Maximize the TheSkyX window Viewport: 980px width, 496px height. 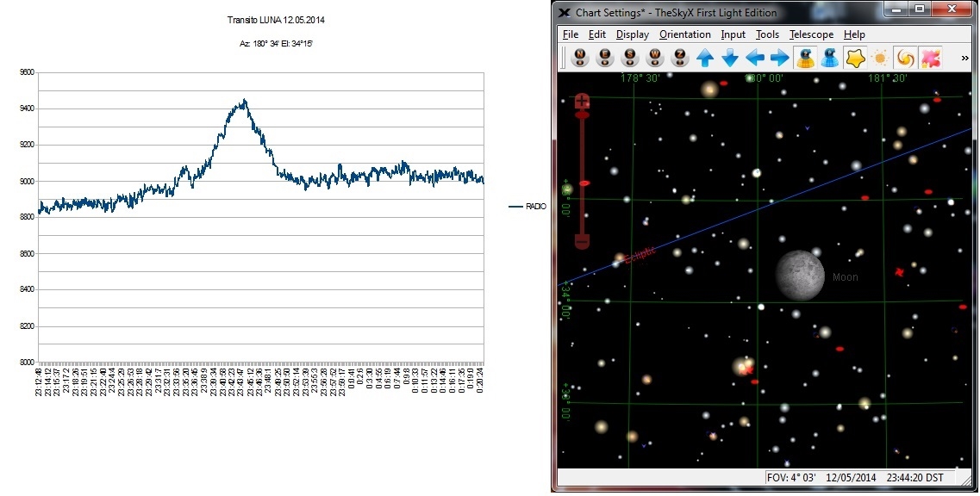[920, 9]
